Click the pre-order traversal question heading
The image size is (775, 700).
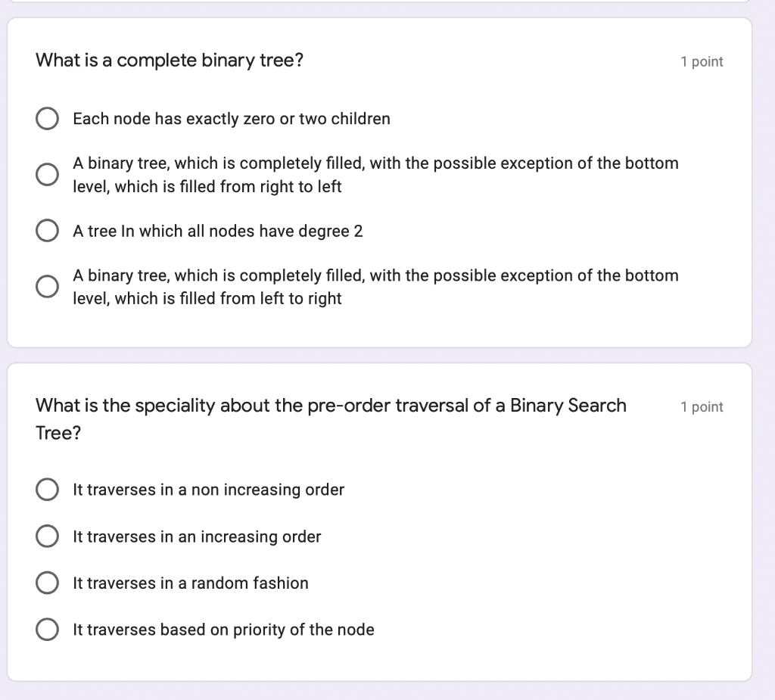(331, 418)
